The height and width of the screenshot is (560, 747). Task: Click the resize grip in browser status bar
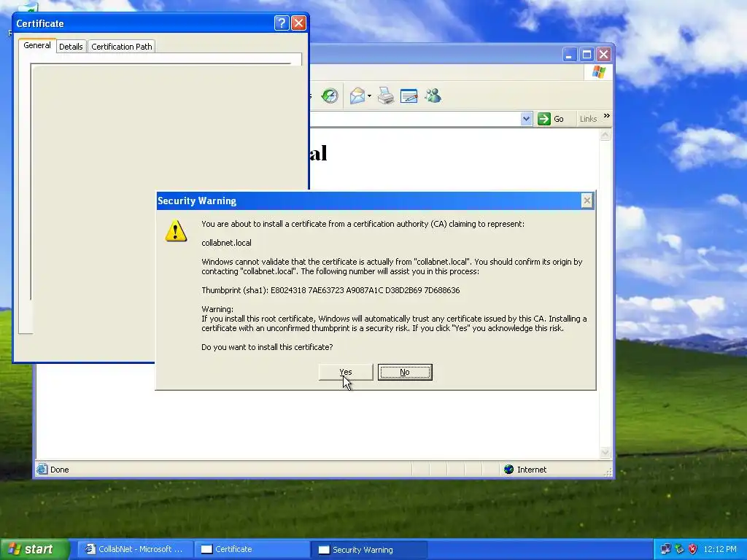coord(608,472)
